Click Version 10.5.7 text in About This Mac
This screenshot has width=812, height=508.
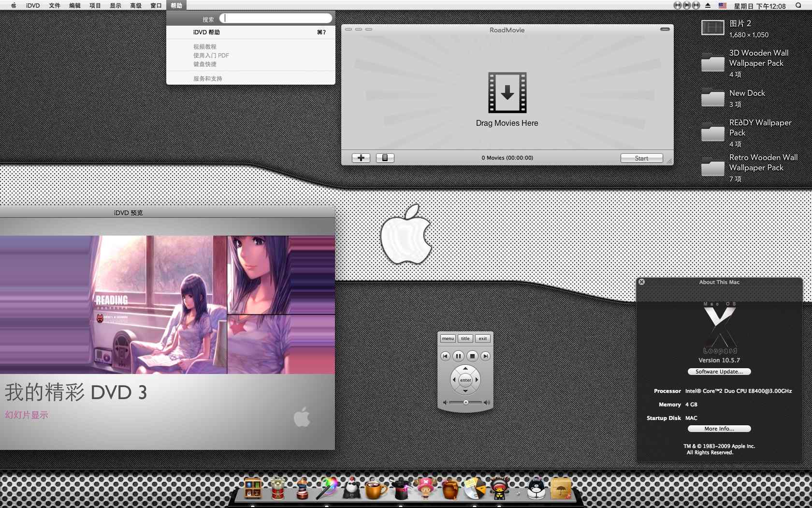pyautogui.click(x=719, y=360)
